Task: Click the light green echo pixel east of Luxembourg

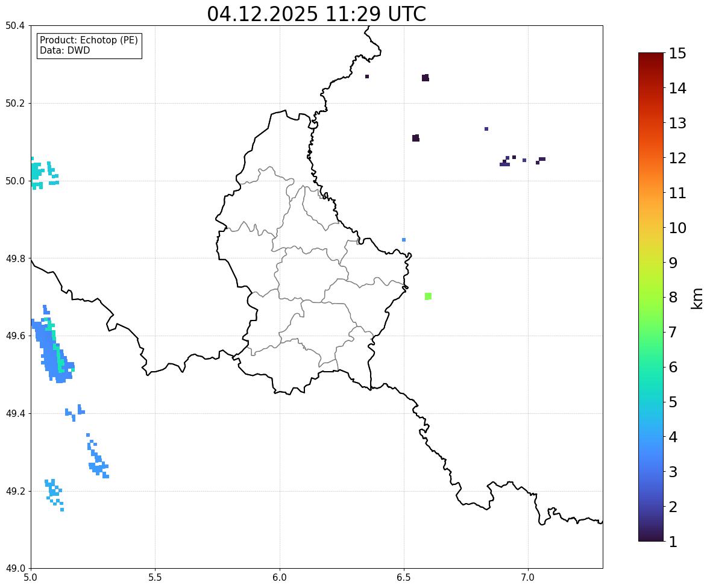Action: [x=429, y=296]
